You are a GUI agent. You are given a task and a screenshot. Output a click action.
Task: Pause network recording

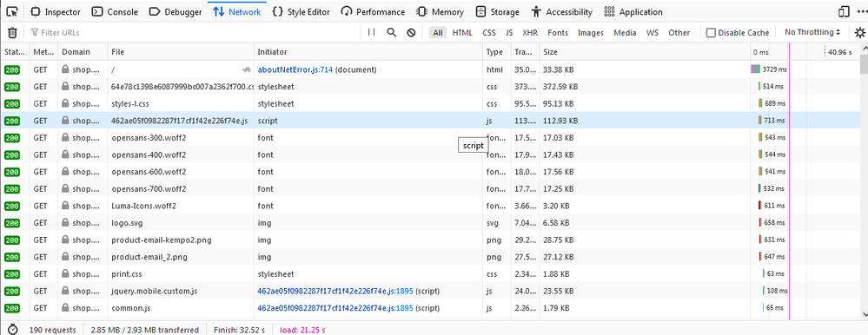click(x=372, y=33)
